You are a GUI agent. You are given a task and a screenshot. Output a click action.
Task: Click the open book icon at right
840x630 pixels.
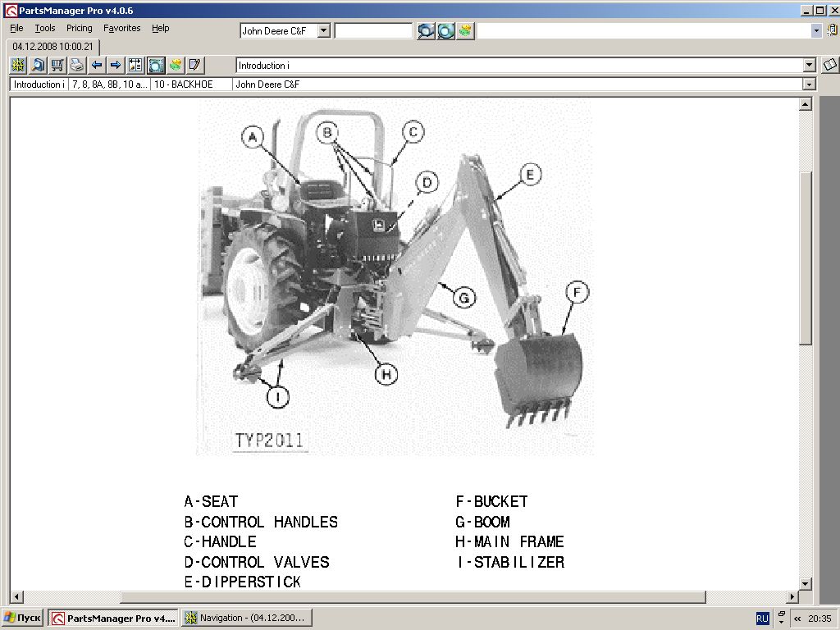coord(829,65)
